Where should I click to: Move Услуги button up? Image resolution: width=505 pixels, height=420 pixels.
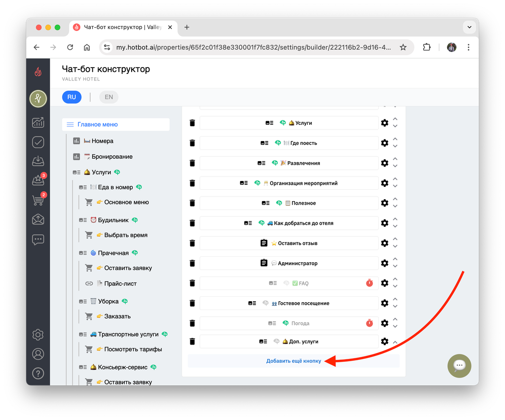click(x=395, y=119)
